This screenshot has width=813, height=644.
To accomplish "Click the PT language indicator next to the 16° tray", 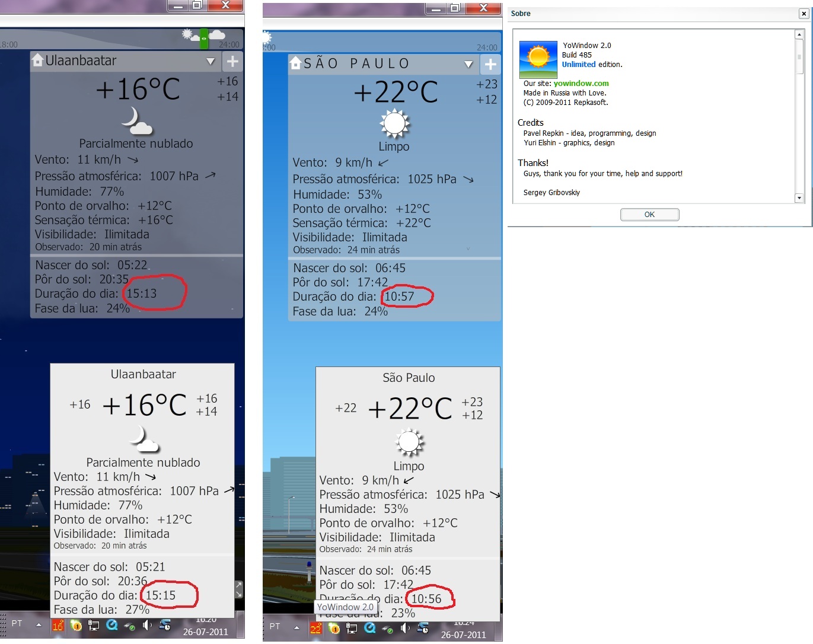I will tap(17, 623).
